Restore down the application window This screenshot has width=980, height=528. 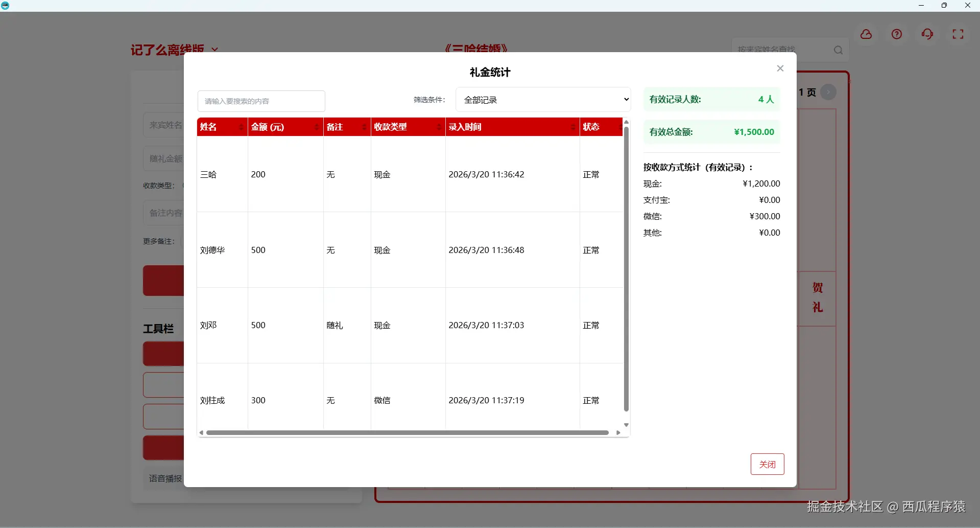(944, 6)
